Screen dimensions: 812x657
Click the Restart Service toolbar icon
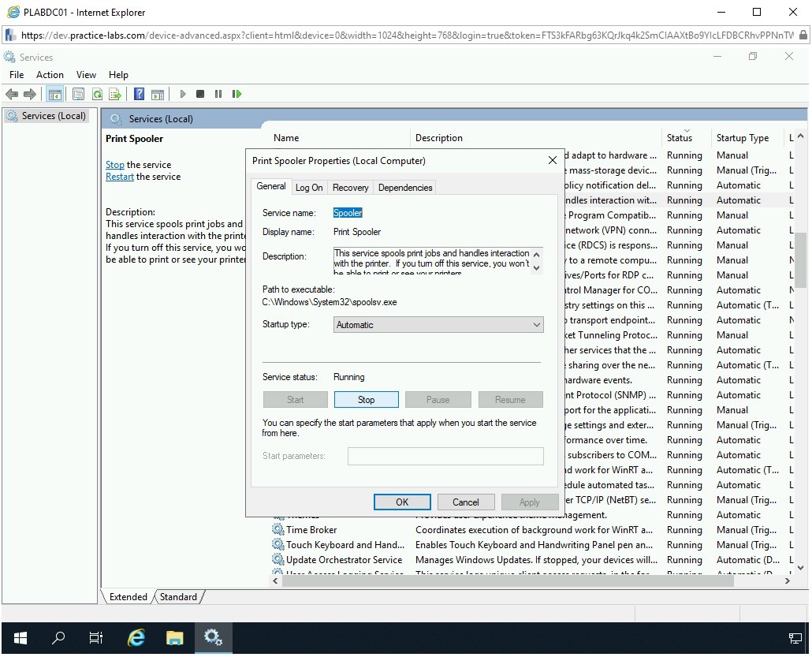237,94
